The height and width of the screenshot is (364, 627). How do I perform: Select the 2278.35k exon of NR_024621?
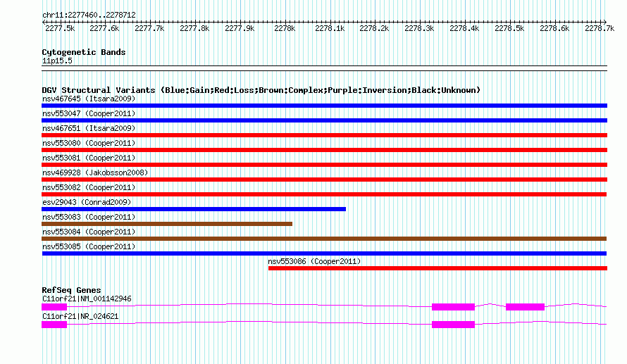pyautogui.click(x=453, y=325)
